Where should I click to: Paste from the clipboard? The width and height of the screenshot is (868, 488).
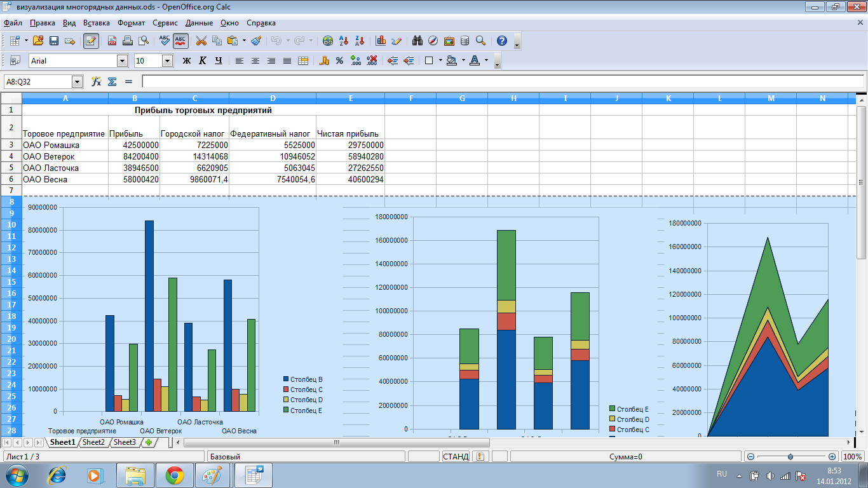[233, 41]
